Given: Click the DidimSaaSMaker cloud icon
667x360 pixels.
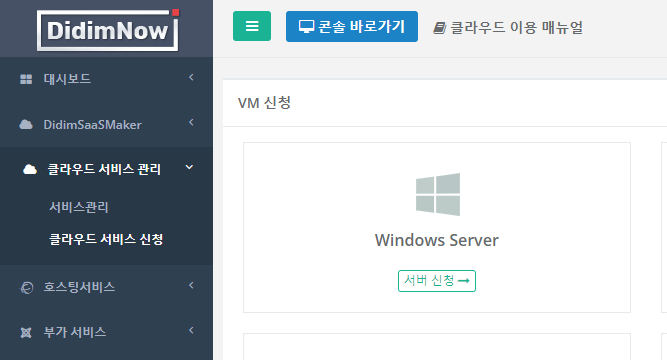Looking at the screenshot, I should [26, 125].
